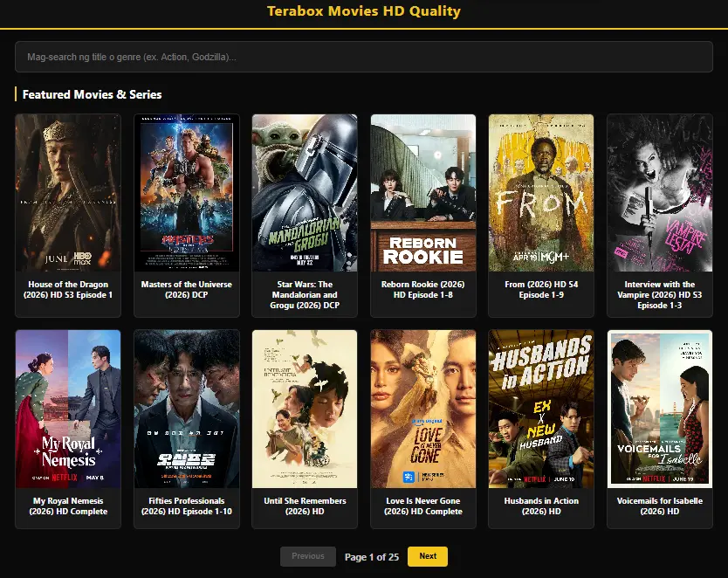Open the Mandalorian and Grogu poster
Image resolution: width=728 pixels, height=578 pixels.
[x=305, y=193]
